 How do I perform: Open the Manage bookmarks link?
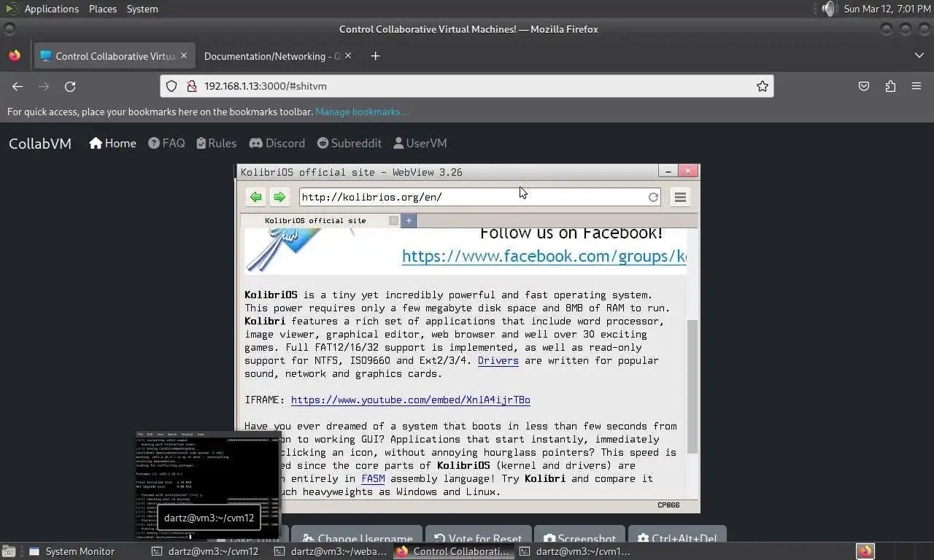point(362,112)
